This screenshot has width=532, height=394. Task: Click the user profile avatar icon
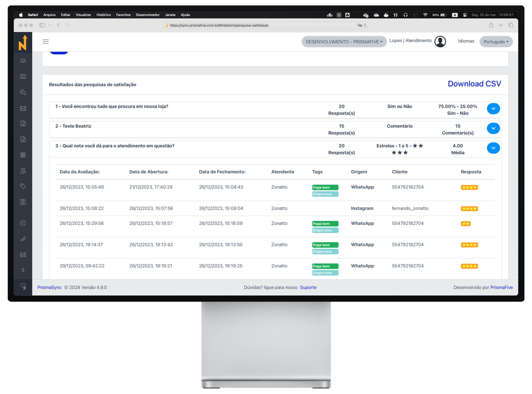(440, 42)
